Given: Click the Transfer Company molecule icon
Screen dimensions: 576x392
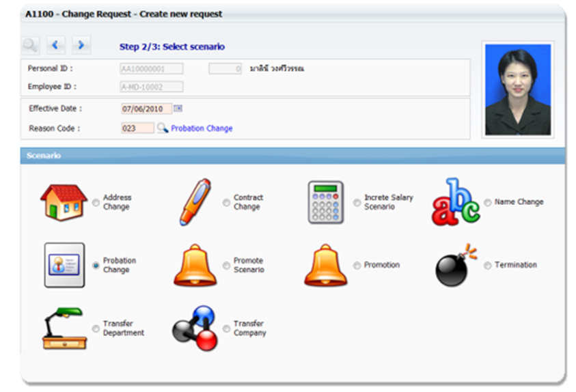Looking at the screenshot, I should [195, 328].
